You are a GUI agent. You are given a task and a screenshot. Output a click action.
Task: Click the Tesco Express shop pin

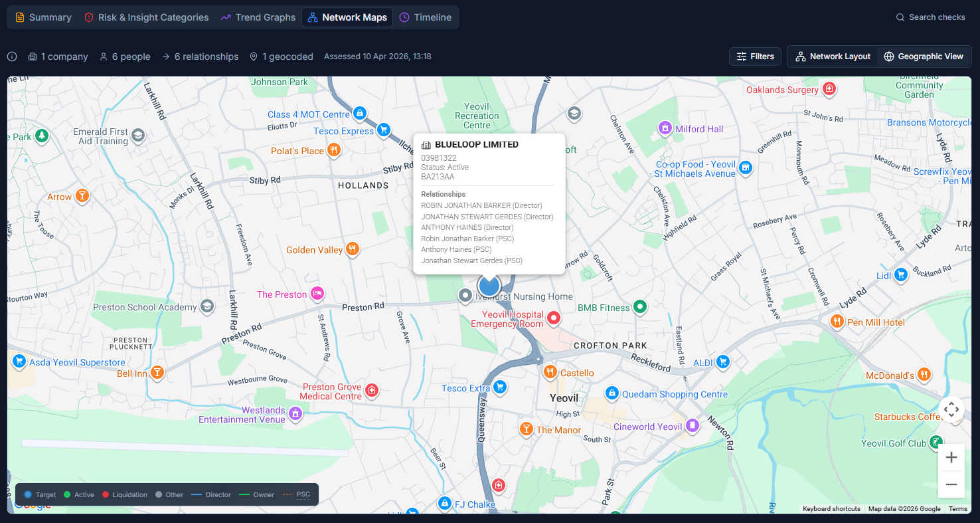[383, 130]
